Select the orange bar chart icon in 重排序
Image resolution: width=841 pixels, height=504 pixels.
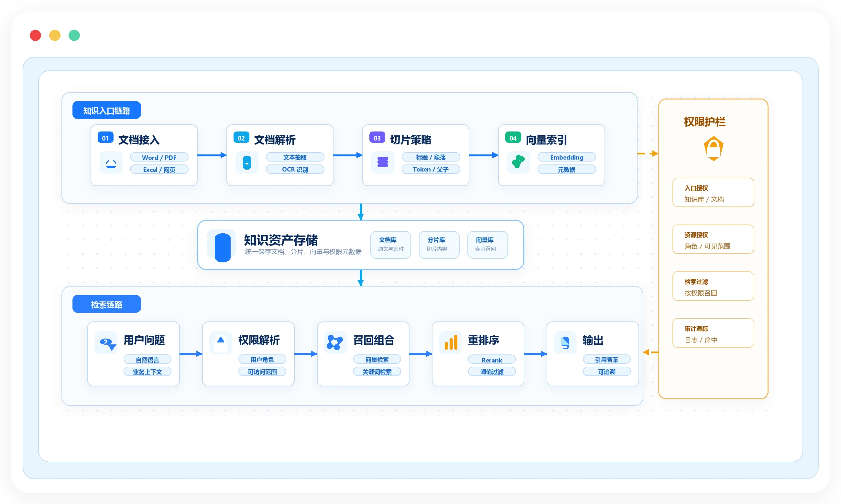click(451, 342)
